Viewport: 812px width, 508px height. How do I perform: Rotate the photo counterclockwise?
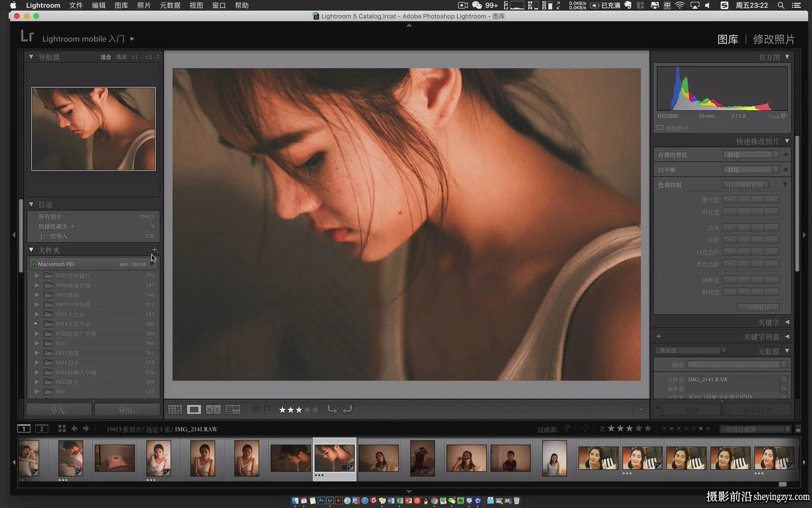[x=332, y=409]
